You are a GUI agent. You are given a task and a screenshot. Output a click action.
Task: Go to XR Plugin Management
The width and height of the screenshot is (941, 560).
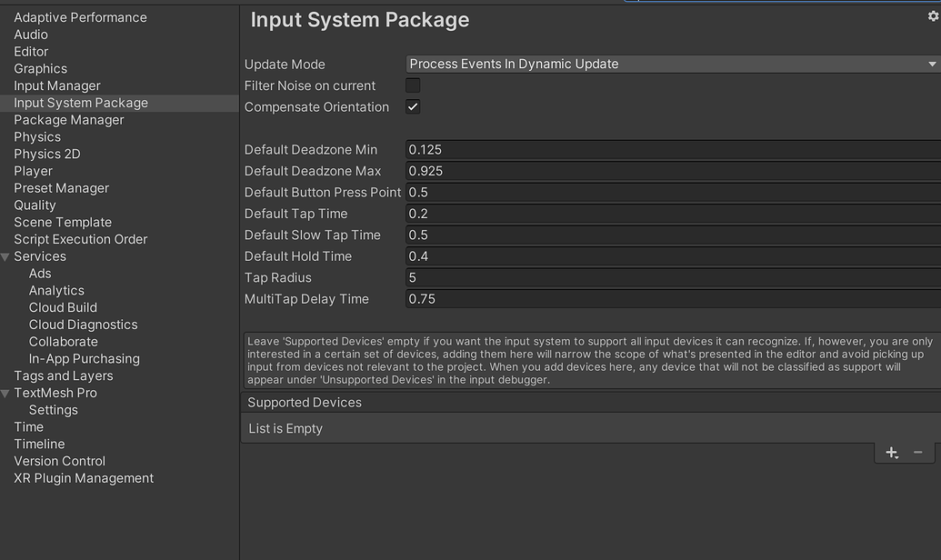84,478
